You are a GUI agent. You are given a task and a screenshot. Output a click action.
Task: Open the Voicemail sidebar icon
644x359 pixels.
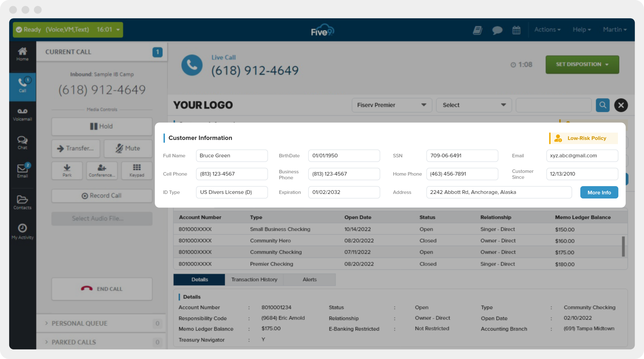(x=22, y=115)
